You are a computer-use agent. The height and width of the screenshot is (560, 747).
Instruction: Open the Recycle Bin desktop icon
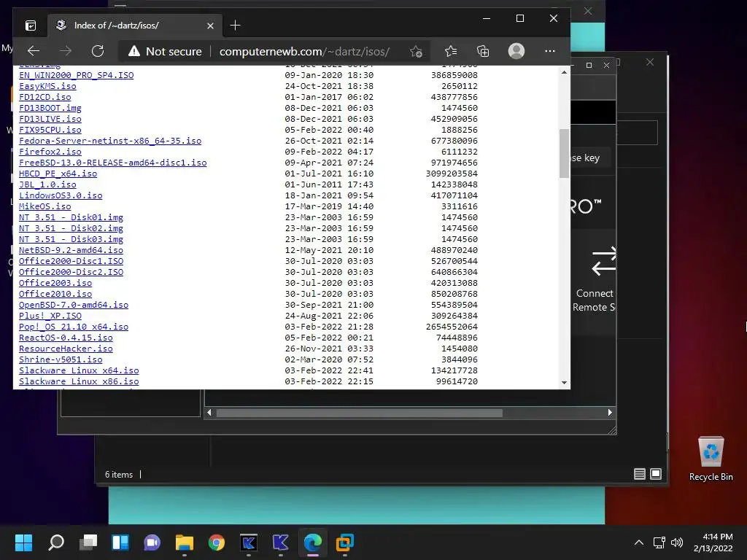coord(711,459)
